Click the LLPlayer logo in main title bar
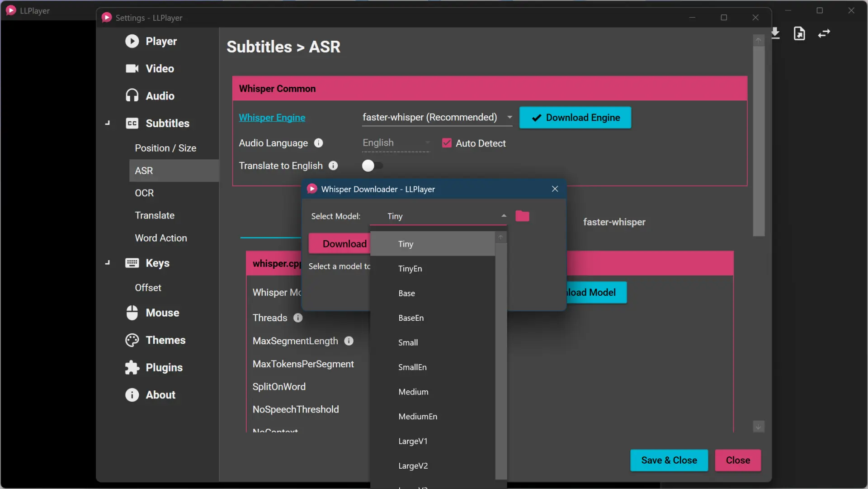The height and width of the screenshot is (489, 868). pyautogui.click(x=11, y=10)
